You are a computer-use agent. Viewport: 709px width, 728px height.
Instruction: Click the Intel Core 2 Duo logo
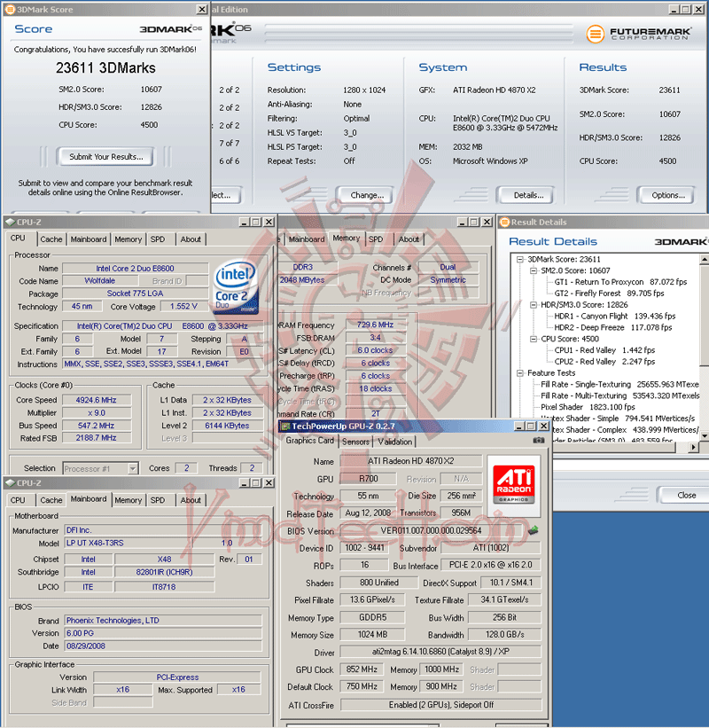click(235, 286)
